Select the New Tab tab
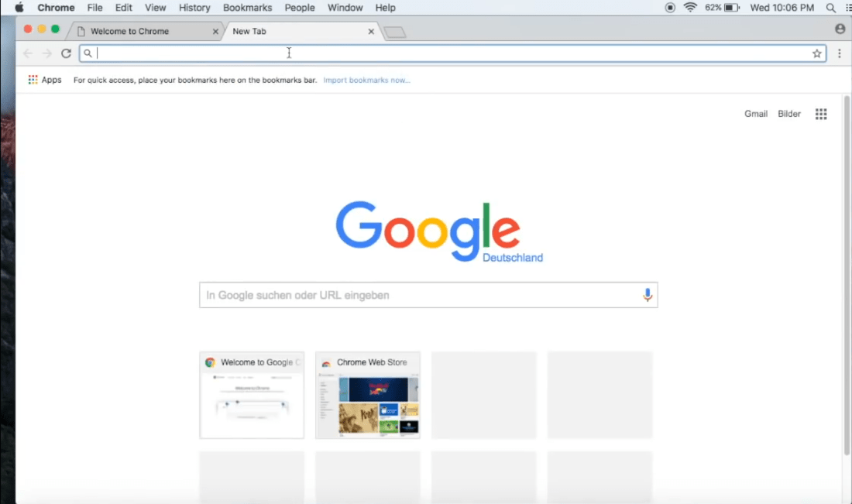The width and height of the screenshot is (852, 504). pos(301,32)
